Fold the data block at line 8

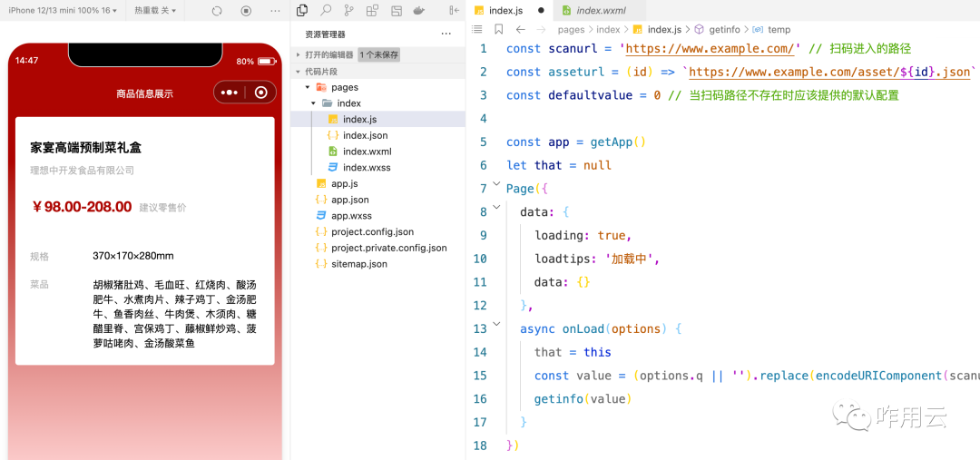(497, 207)
